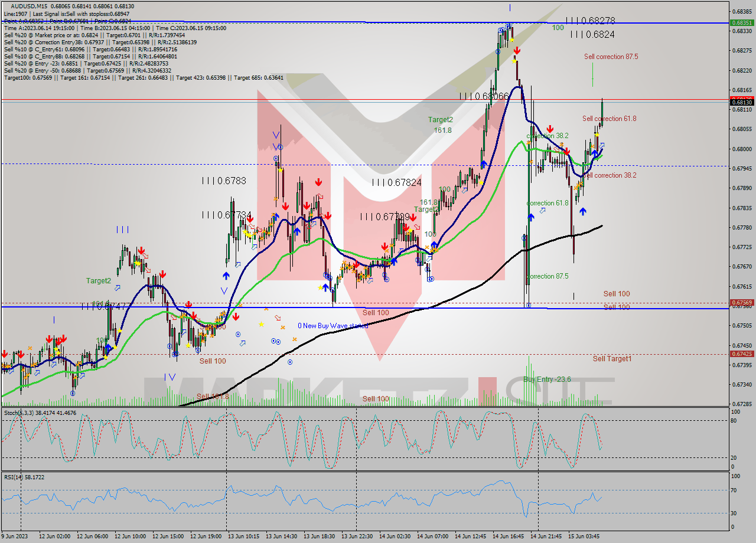The height and width of the screenshot is (543, 756).
Task: Select the 'I I I 0.6783' level label
Action: (x=224, y=181)
